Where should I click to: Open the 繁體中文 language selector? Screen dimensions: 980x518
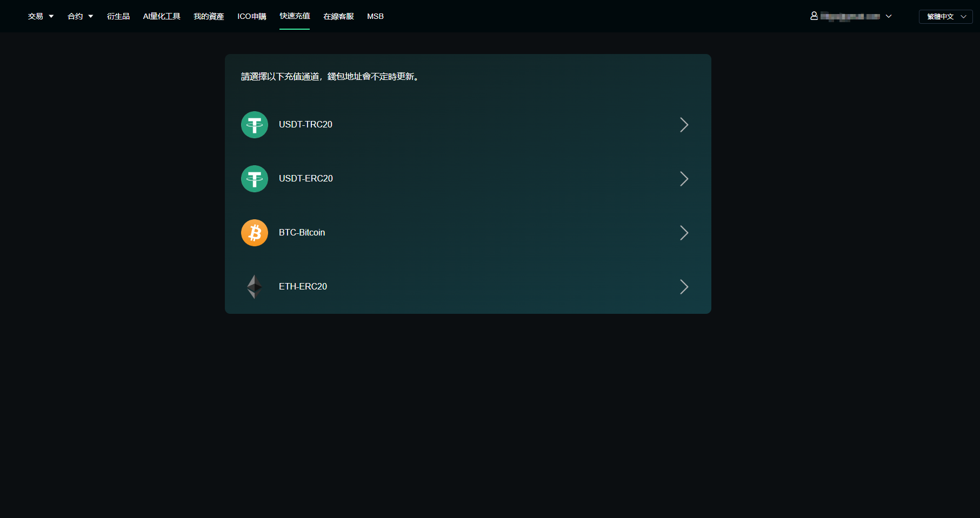[945, 17]
